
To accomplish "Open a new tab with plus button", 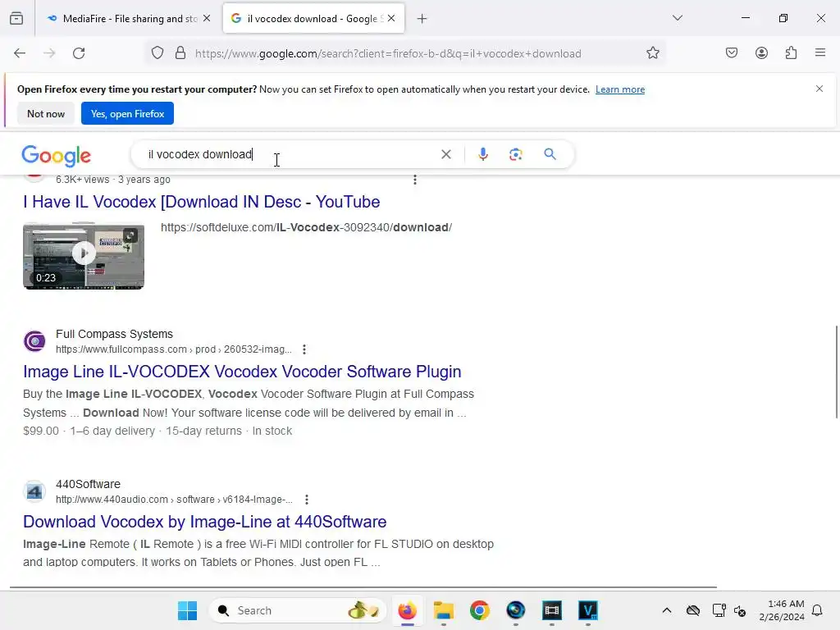I will 422,19.
